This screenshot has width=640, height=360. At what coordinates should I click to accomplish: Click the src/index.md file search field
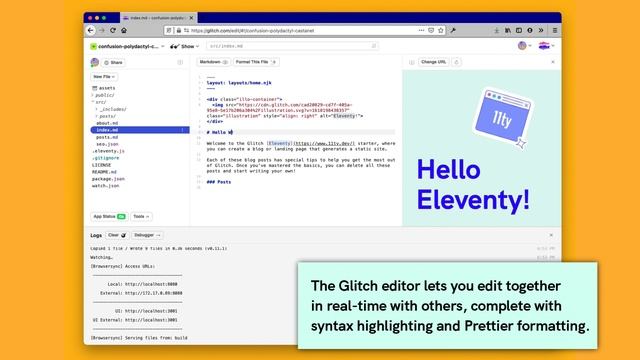coord(292,46)
